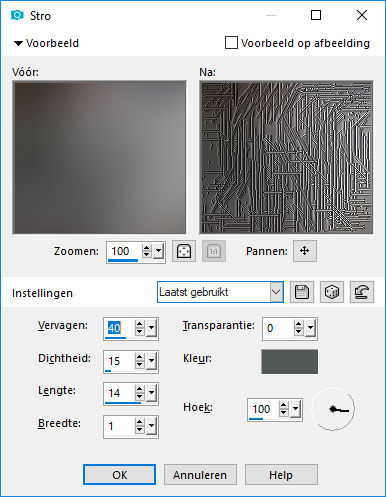The image size is (386, 497).
Task: Decrease Vervagen with the down arrow
Action: (140, 332)
